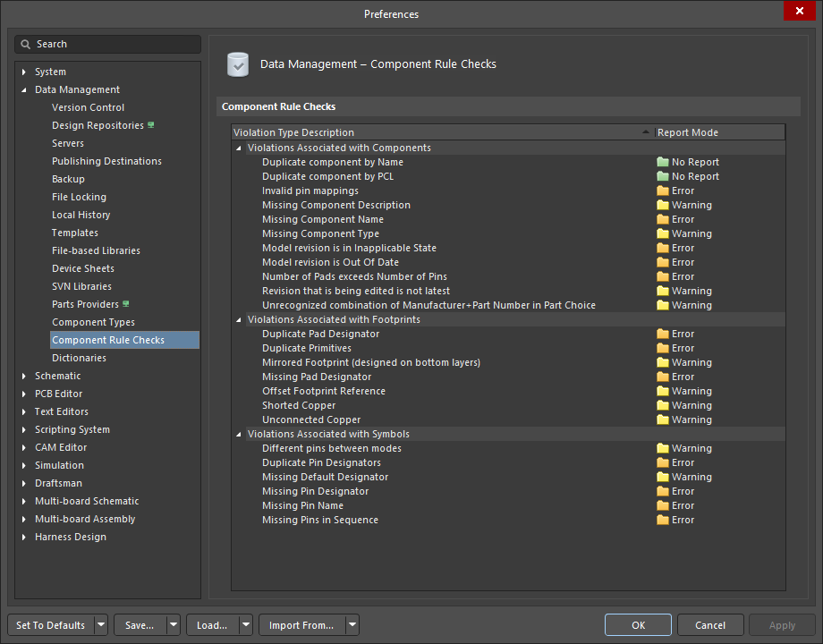Click the Warning folder icon for Missing Component Description
Screen dimensions: 823x644
pos(662,205)
